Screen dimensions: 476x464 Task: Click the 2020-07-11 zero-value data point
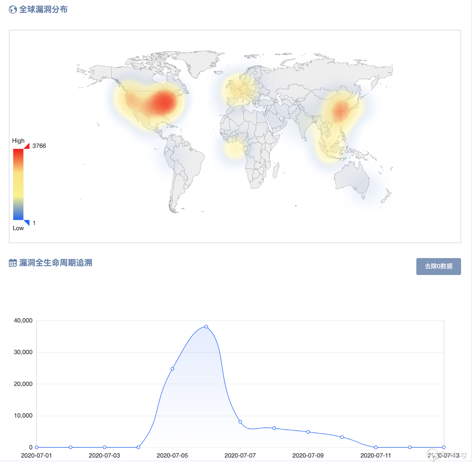[x=376, y=447]
